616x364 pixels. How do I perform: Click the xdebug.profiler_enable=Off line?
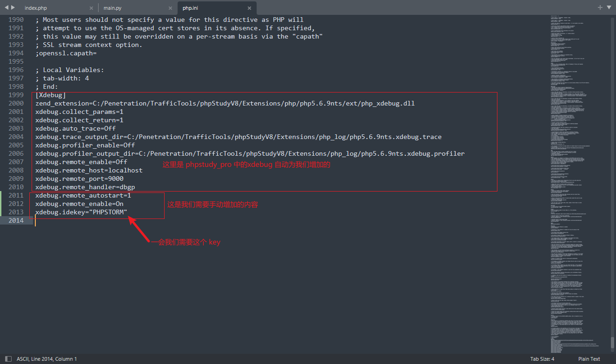(85, 146)
